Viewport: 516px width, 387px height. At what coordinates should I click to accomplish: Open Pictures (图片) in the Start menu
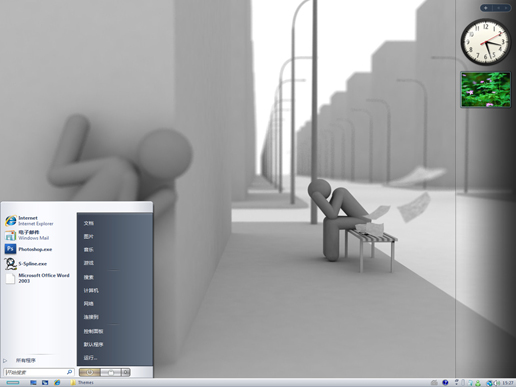pyautogui.click(x=89, y=236)
